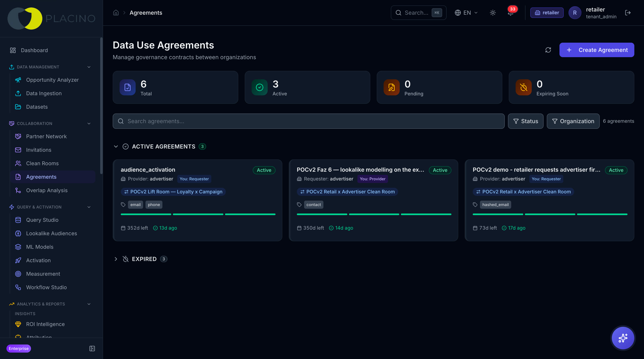Click the Active green check icon
Image resolution: width=644 pixels, height=359 pixels.
click(259, 87)
